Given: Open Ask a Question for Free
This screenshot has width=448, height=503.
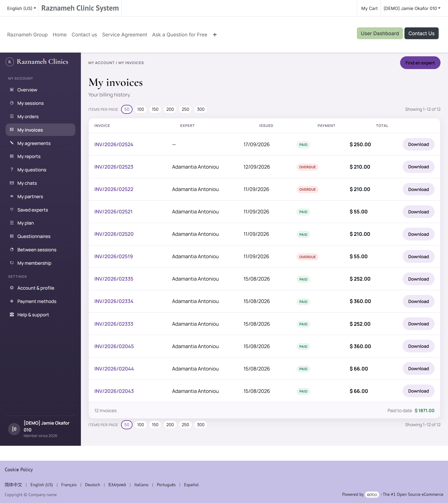Looking at the screenshot, I should [x=180, y=35].
